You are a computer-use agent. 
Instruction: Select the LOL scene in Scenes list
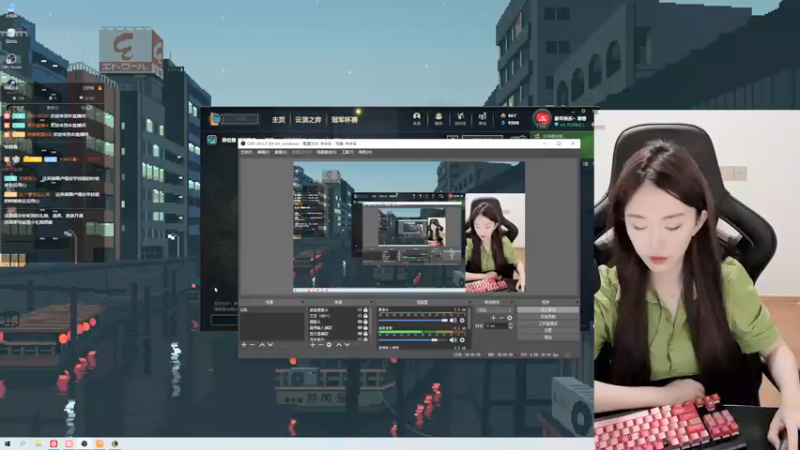click(272, 310)
